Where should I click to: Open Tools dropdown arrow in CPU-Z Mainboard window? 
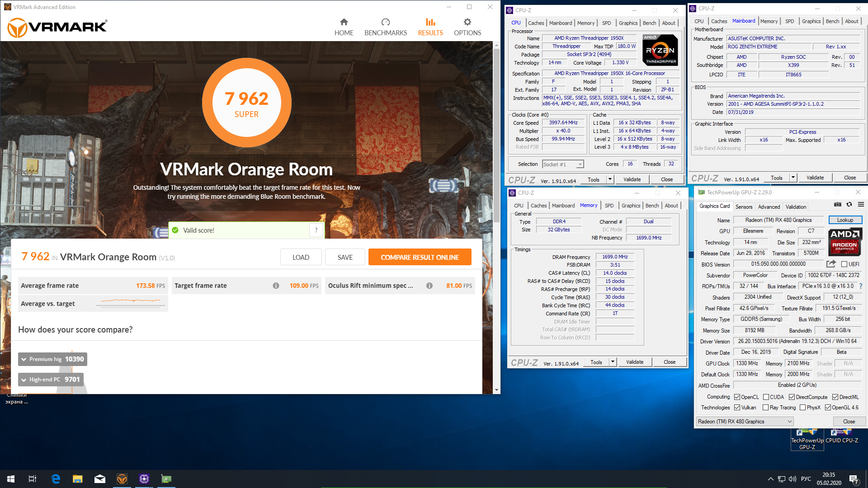pyautogui.click(x=793, y=178)
